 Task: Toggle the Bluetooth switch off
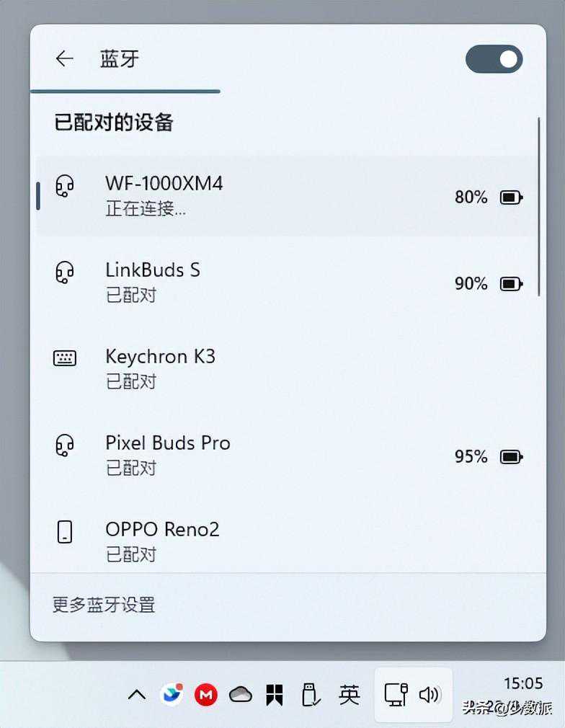[494, 59]
